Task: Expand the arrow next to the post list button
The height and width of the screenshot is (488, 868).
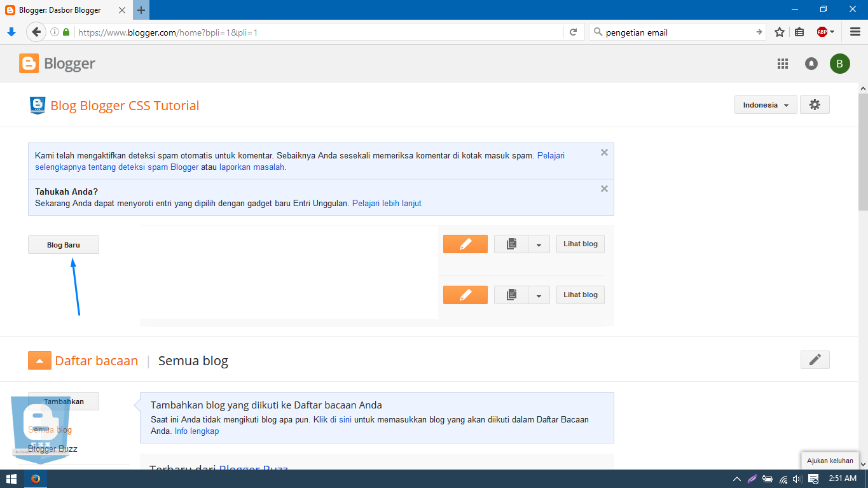Action: (x=538, y=244)
